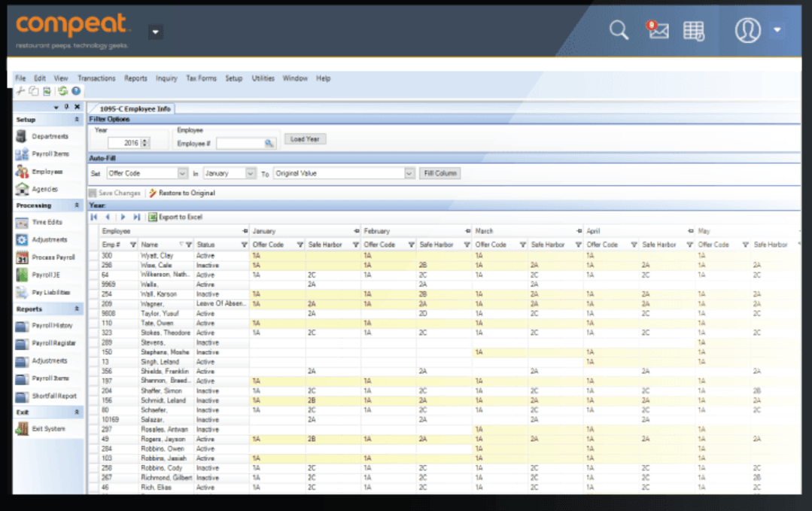Open the Tax Forms menu
Image resolution: width=812 pixels, height=511 pixels.
tap(201, 78)
